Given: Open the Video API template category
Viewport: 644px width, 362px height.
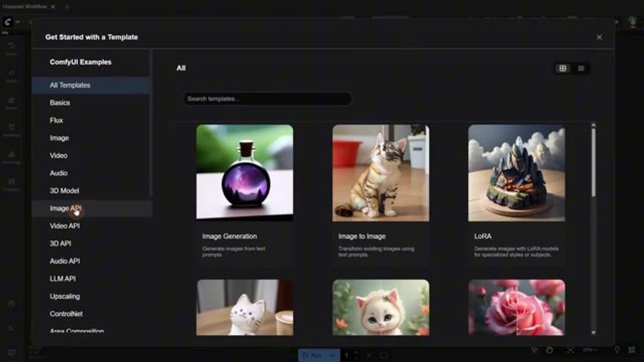Looking at the screenshot, I should click(91, 226).
